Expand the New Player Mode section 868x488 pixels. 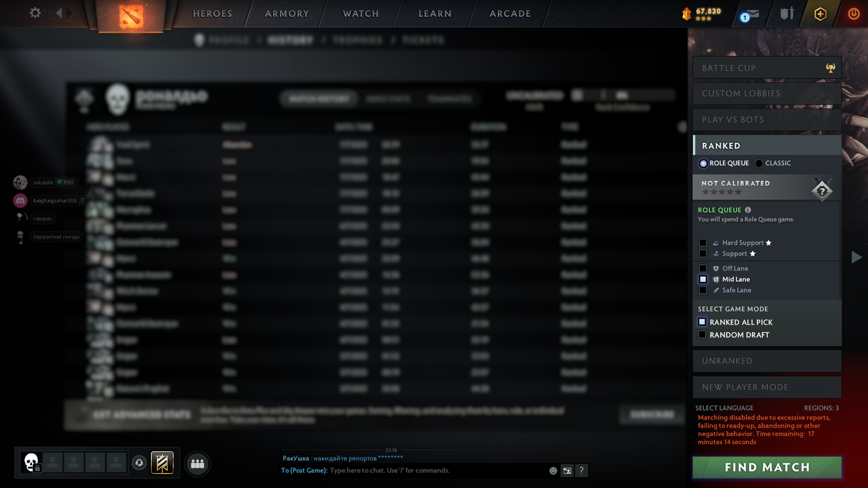pos(767,387)
